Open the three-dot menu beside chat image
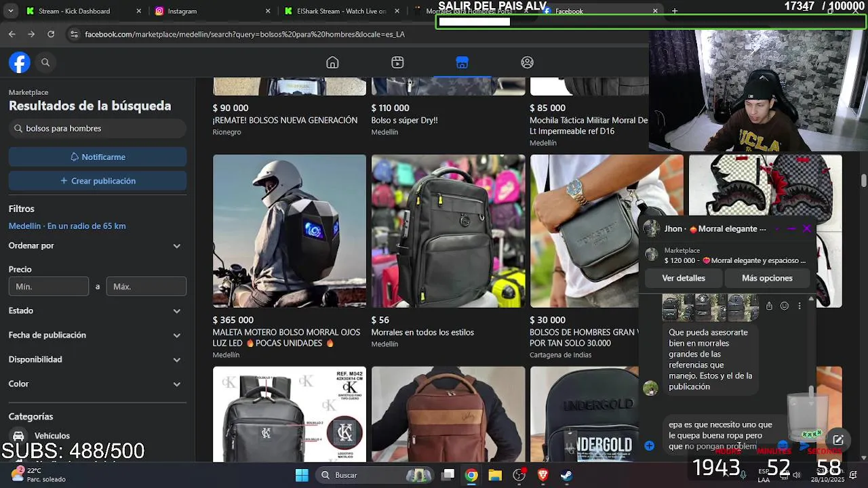The image size is (868, 488). [x=800, y=306]
